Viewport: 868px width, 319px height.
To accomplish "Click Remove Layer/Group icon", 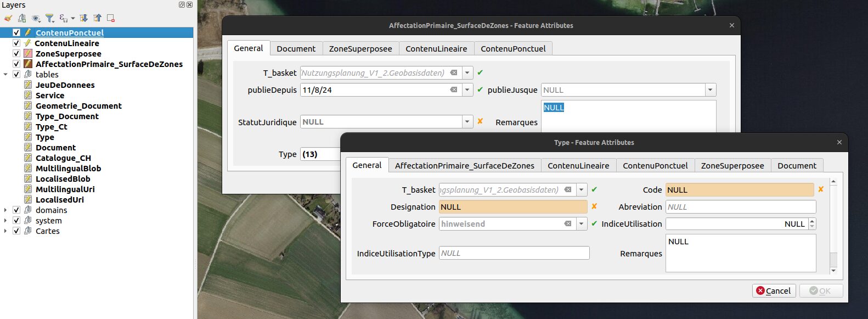I will 111,18.
